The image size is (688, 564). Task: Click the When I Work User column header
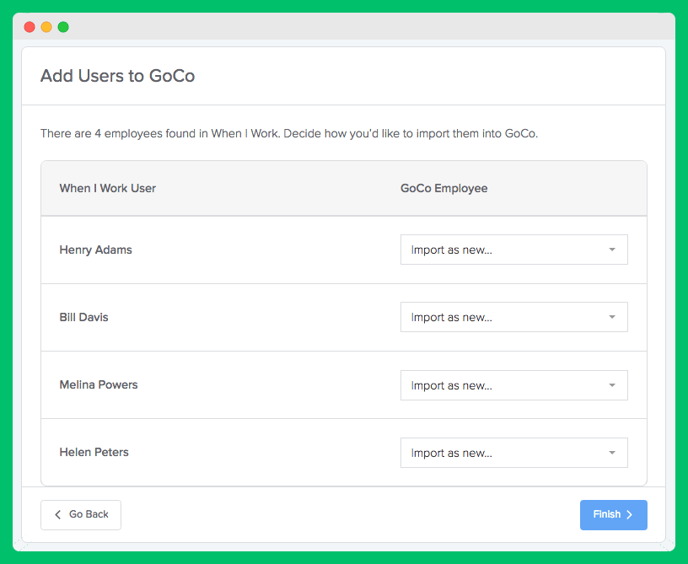108,188
